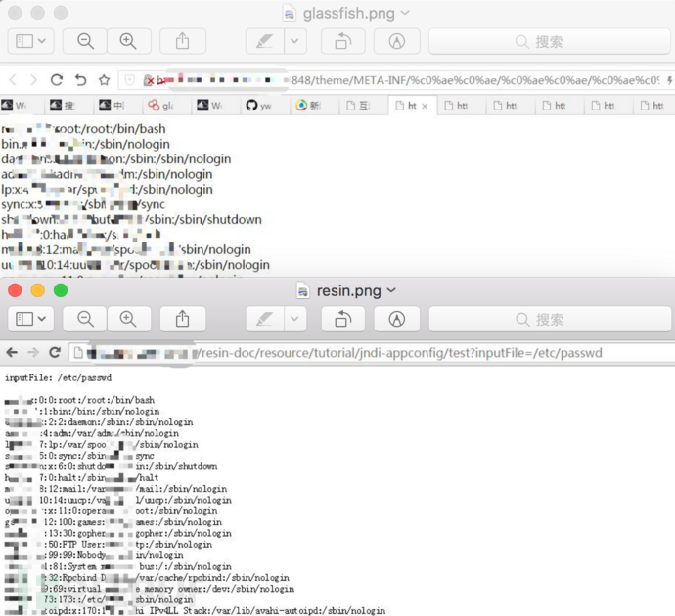Click the site security shield icon
This screenshot has width=675, height=616.
point(129,80)
